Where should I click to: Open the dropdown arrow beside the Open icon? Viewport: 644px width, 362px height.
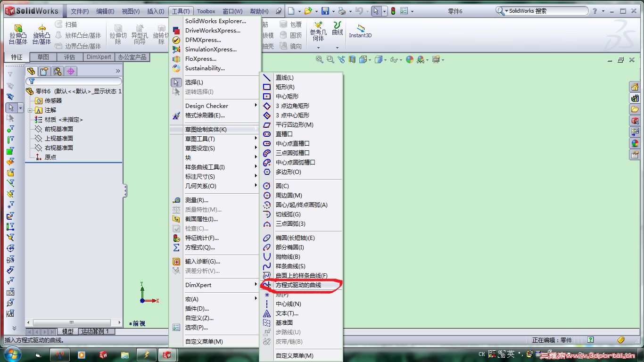316,11
